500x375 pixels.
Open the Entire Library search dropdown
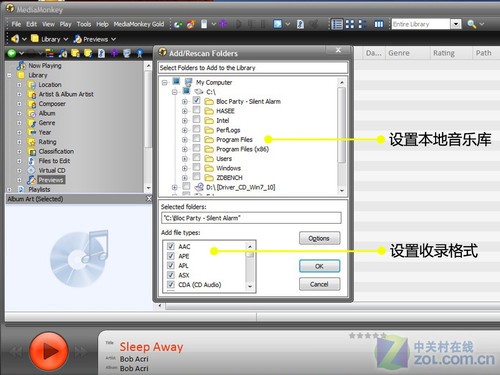[x=456, y=24]
